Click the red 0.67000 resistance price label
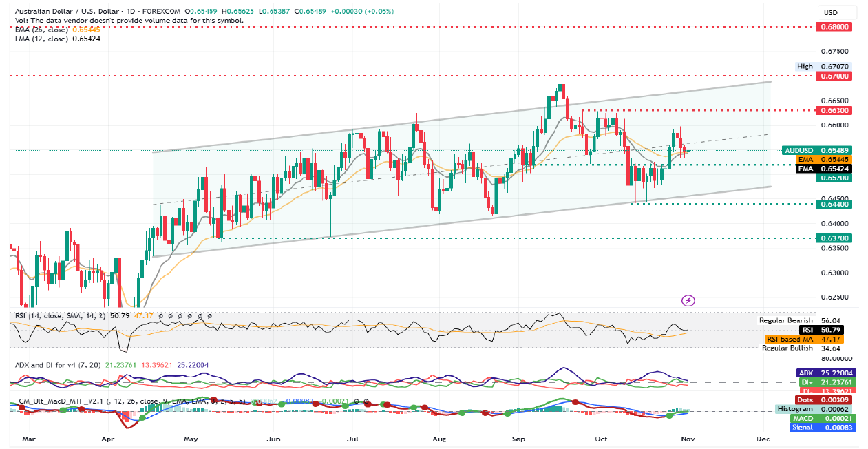The height and width of the screenshot is (449, 868). point(834,76)
